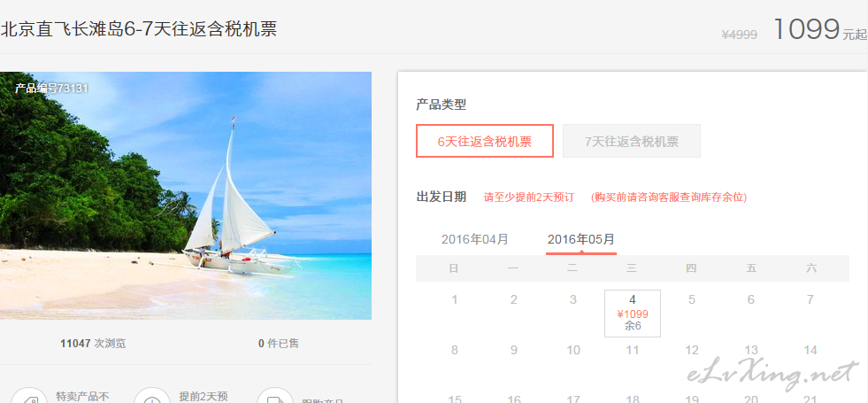Click calendar date 5 in May
The image size is (868, 403).
point(691,300)
